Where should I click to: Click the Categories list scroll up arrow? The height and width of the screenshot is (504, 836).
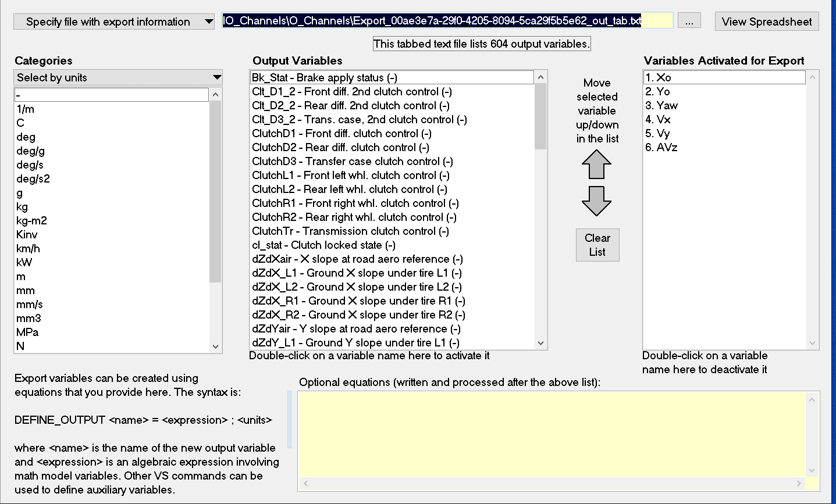(216, 94)
